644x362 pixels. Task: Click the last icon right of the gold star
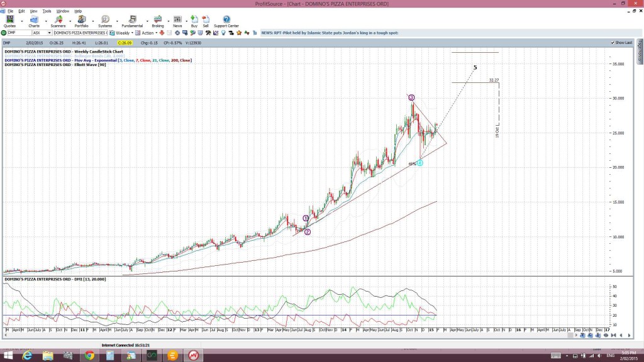click(255, 33)
